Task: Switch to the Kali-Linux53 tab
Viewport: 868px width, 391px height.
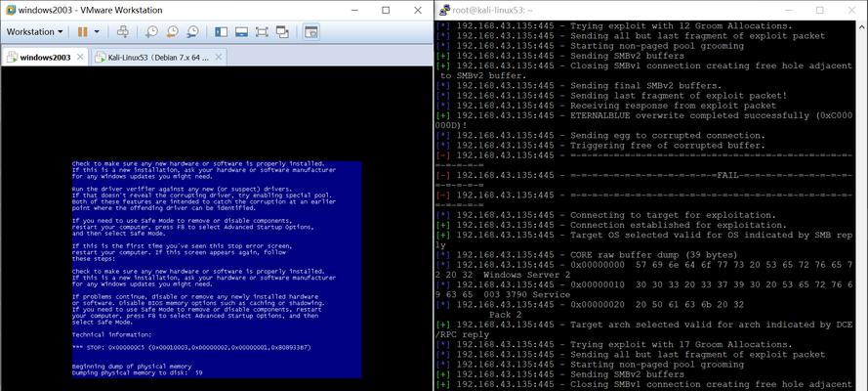Action: pos(158,57)
